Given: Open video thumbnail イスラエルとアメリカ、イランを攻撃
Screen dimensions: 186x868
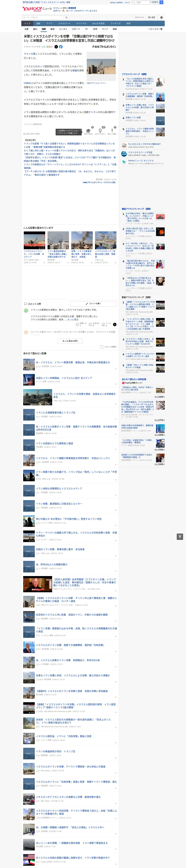Looking at the screenshot, I should click(x=34, y=240).
